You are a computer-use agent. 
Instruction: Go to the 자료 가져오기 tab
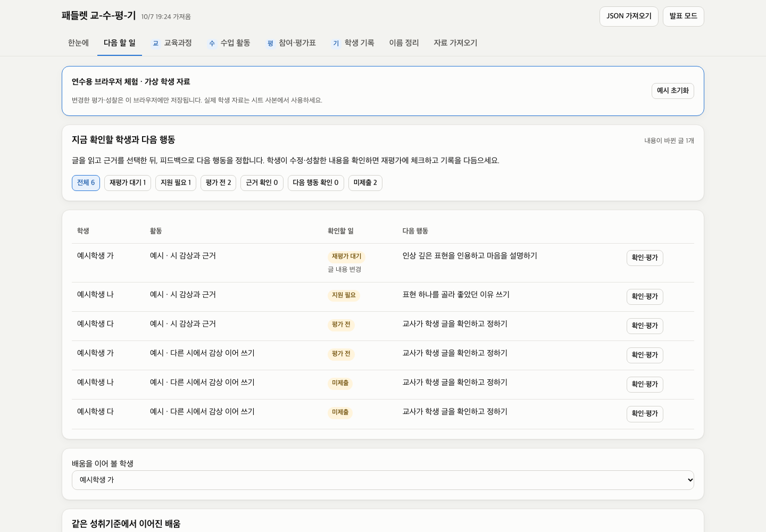point(455,43)
